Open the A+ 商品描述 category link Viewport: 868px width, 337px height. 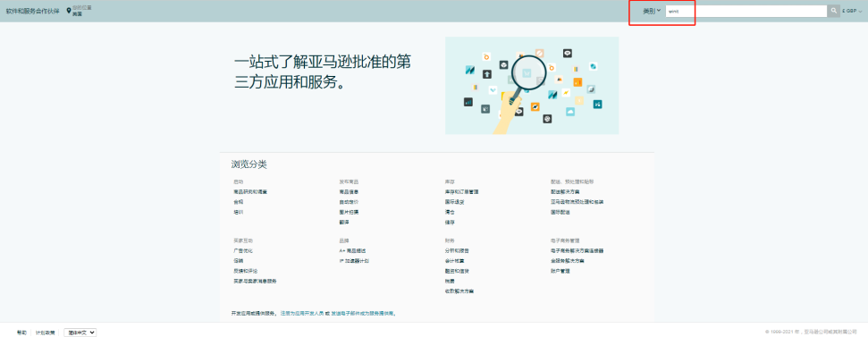(x=352, y=250)
